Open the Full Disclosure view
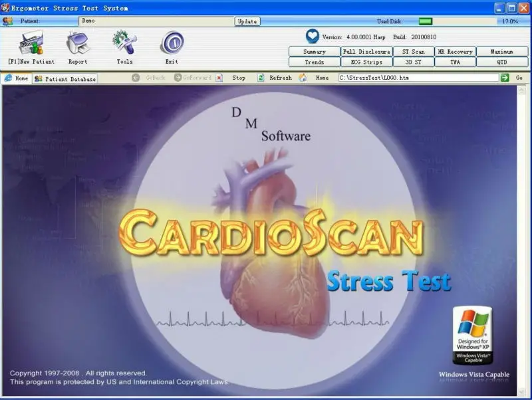This screenshot has width=532, height=400. click(366, 51)
